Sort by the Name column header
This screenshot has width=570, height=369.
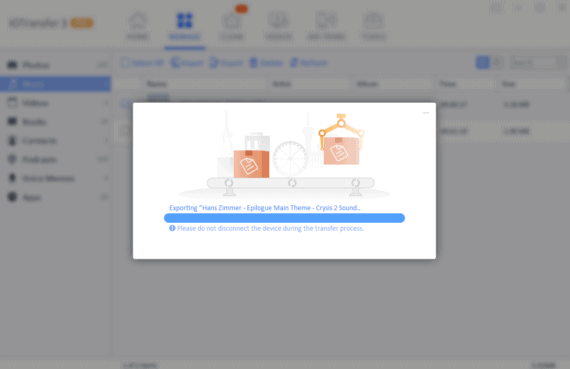tap(157, 84)
